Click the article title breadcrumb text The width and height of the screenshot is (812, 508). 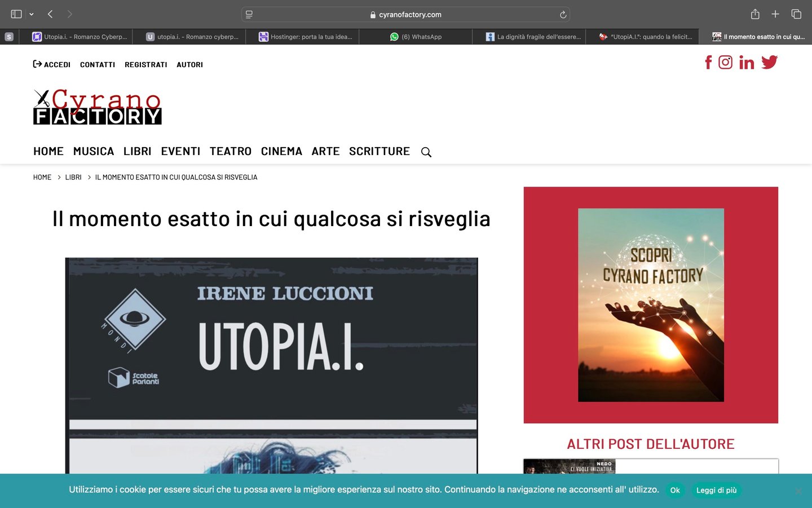[x=176, y=177]
